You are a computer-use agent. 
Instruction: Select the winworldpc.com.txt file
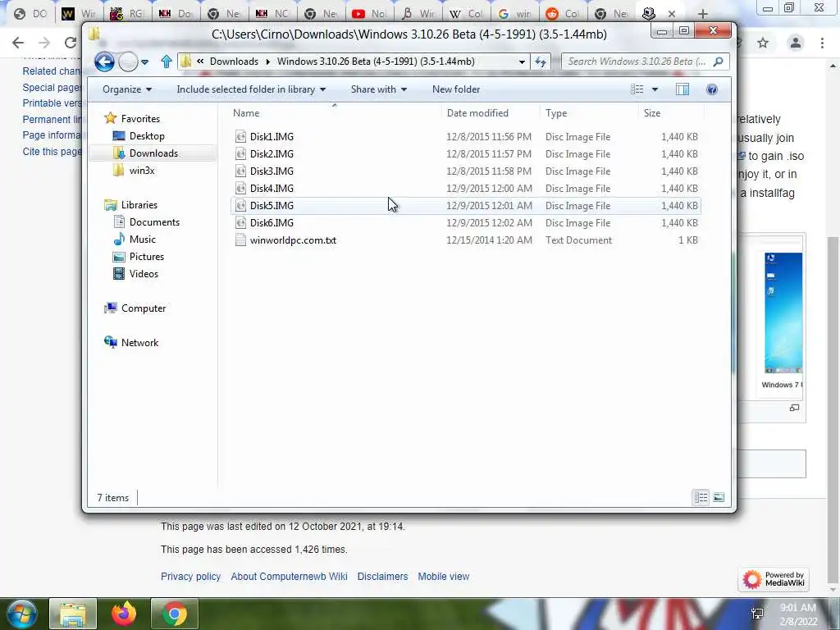click(466, 240)
